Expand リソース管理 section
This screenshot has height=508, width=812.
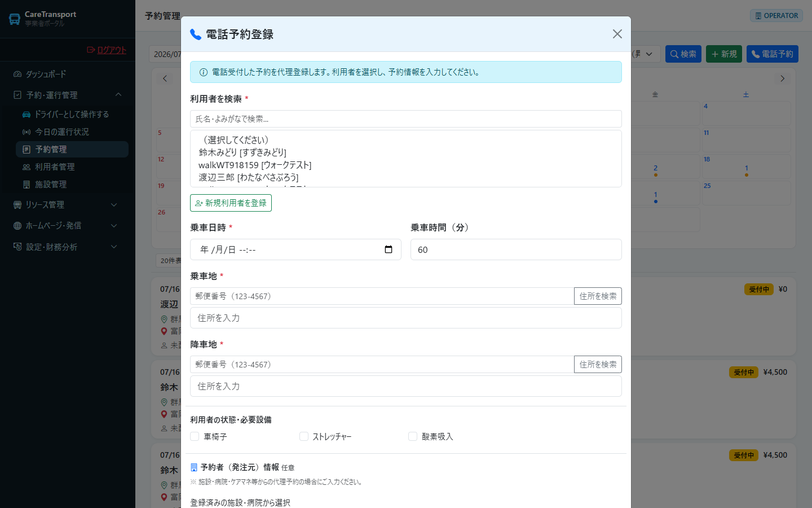(x=68, y=204)
